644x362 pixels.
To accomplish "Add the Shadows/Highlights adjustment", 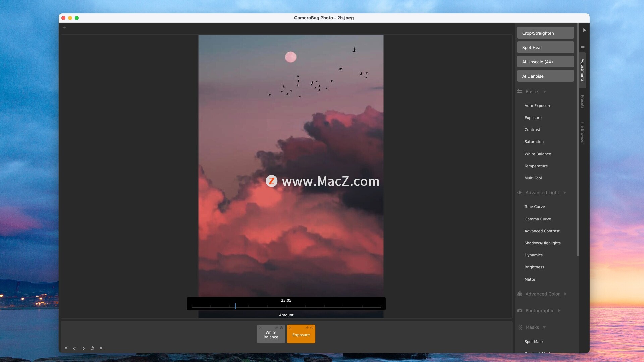I will (542, 243).
